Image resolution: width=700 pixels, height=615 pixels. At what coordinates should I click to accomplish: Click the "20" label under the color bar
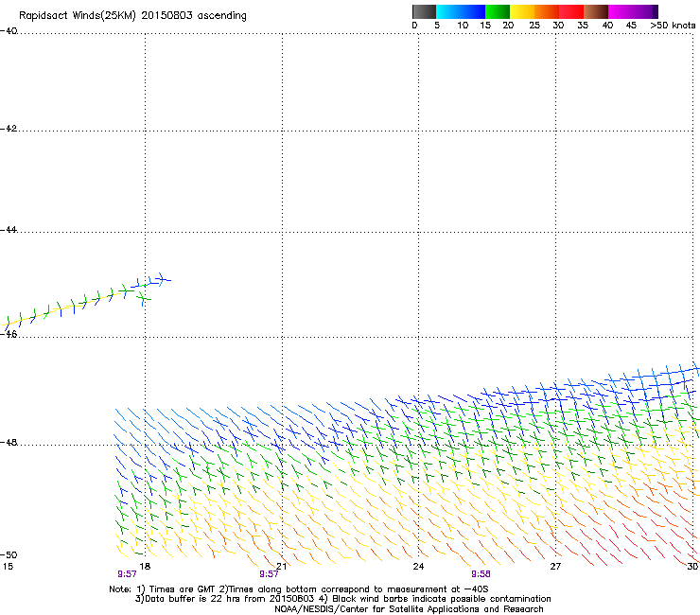coord(508,26)
